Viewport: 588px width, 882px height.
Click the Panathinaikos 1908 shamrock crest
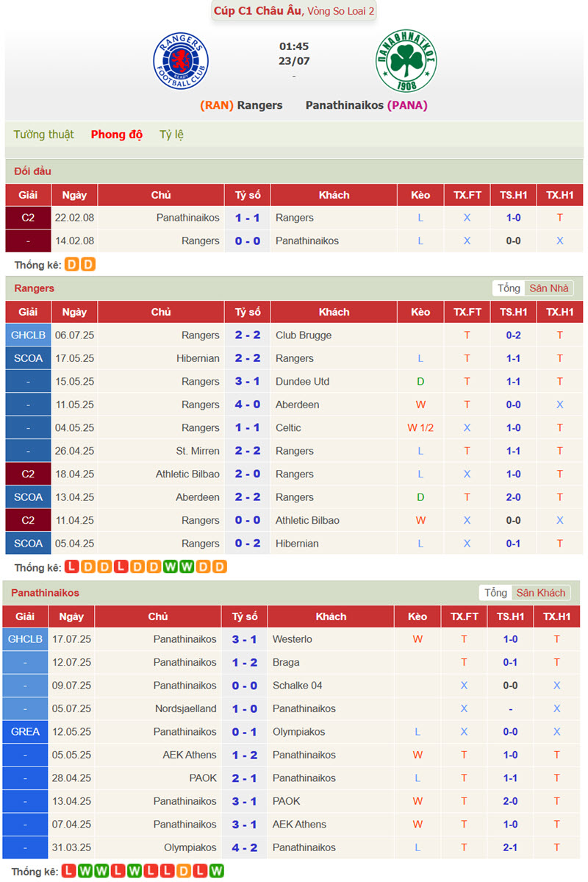[406, 61]
